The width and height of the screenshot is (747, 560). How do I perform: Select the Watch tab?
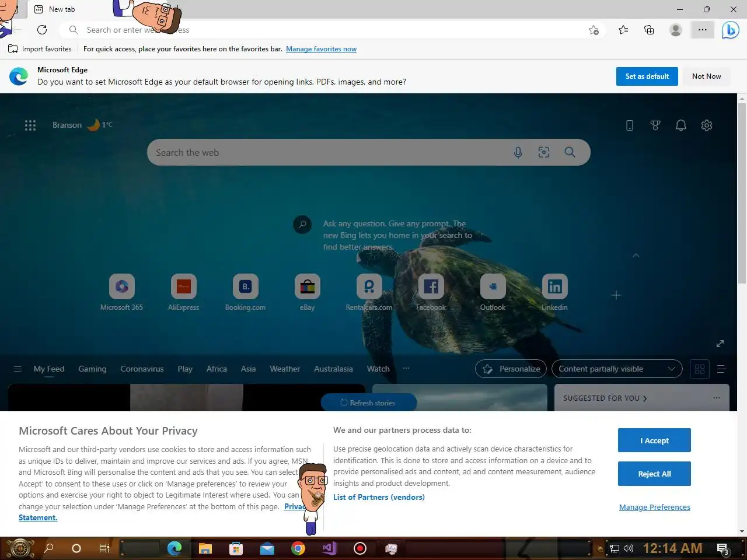click(x=378, y=369)
